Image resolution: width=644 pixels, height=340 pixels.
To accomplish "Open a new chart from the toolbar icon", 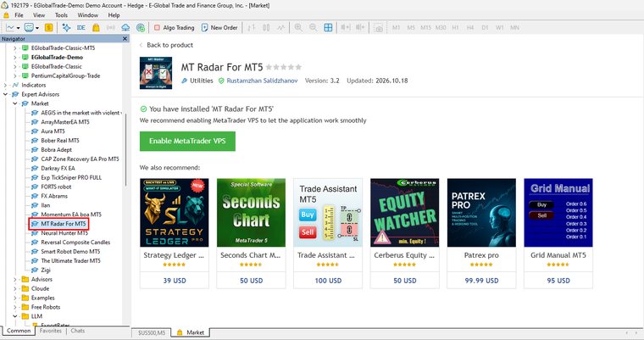I will click(10, 27).
